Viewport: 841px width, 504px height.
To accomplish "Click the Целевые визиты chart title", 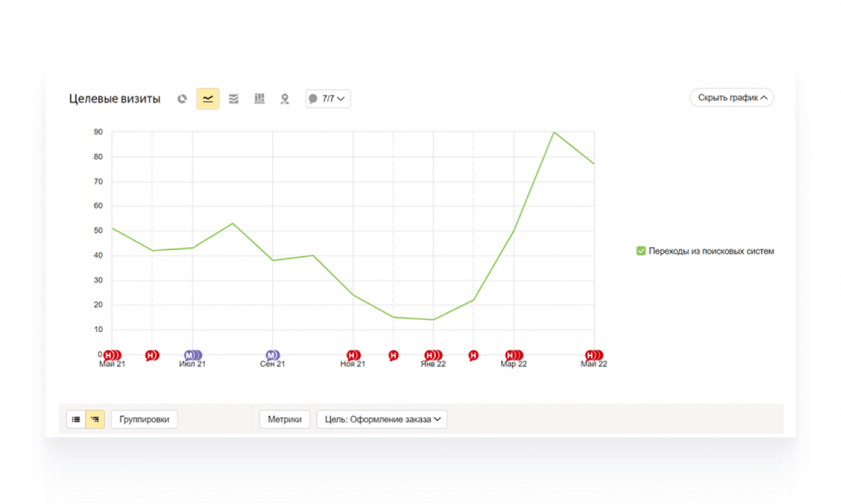I will tap(115, 99).
